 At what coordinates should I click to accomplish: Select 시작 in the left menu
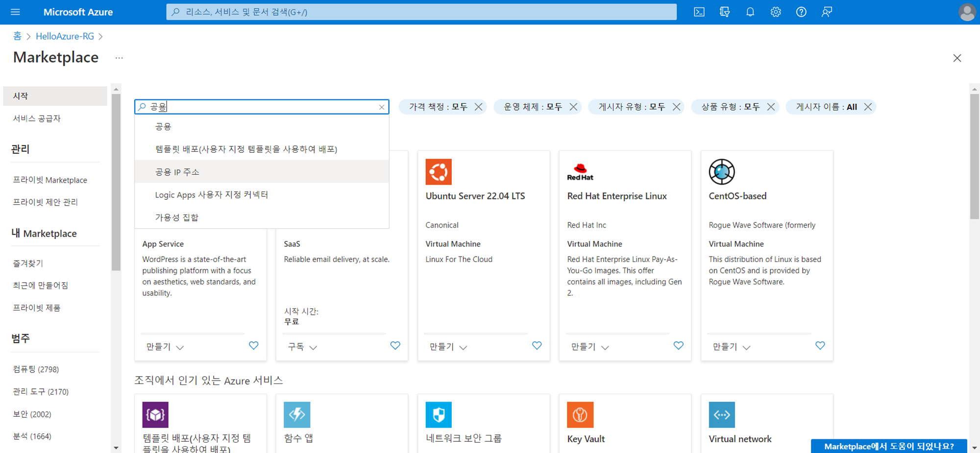click(55, 96)
